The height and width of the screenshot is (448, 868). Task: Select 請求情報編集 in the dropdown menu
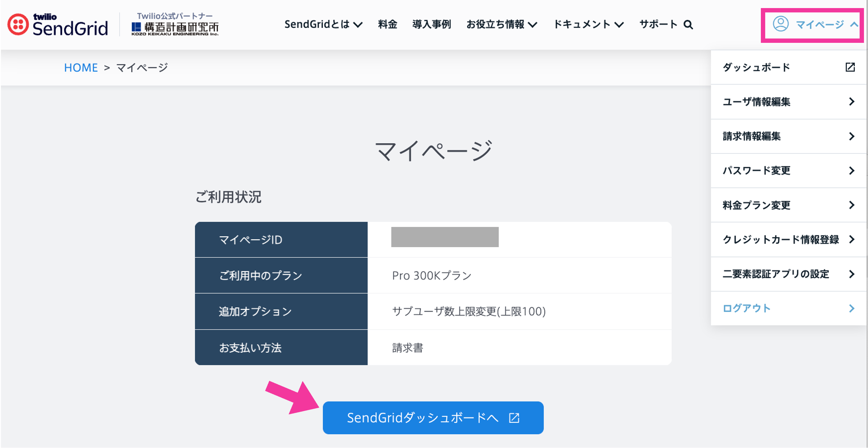coord(789,136)
